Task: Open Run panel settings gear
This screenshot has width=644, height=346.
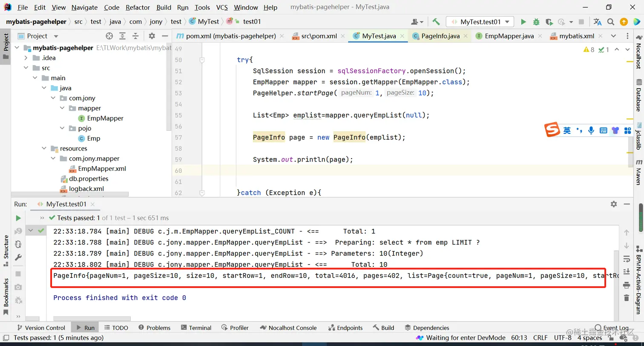Action: [614, 204]
